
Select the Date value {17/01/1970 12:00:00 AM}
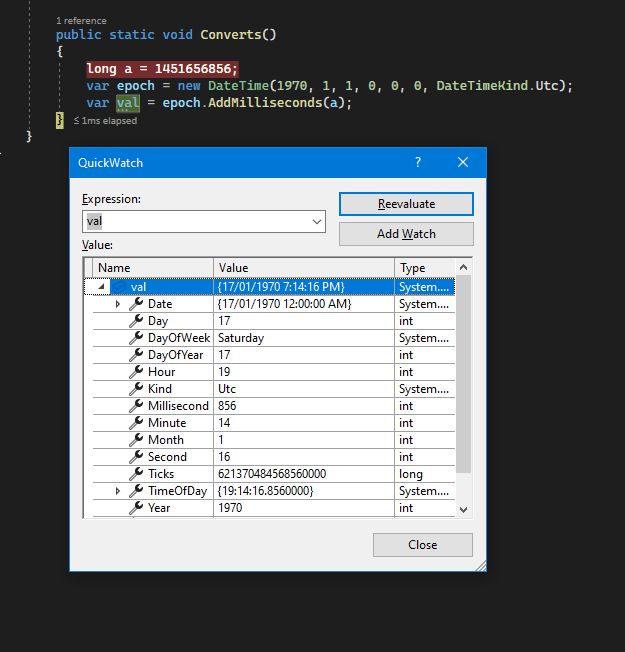click(284, 304)
